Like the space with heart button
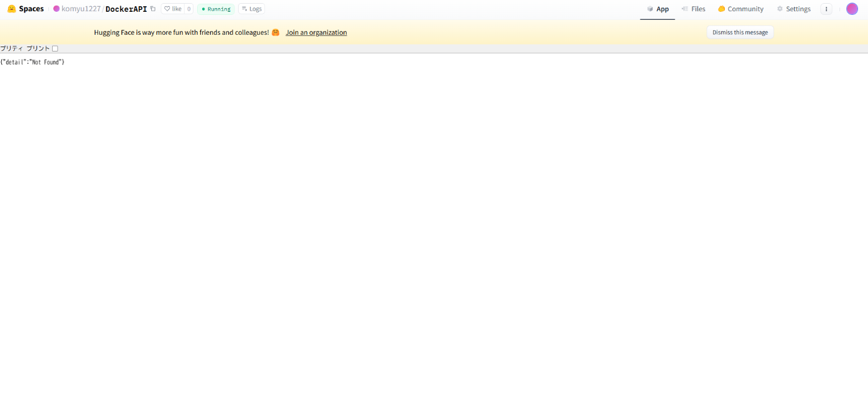 [173, 9]
